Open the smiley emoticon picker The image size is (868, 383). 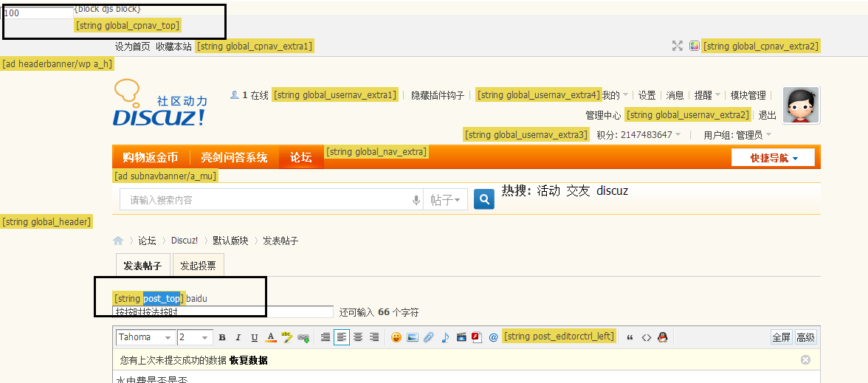click(x=396, y=337)
